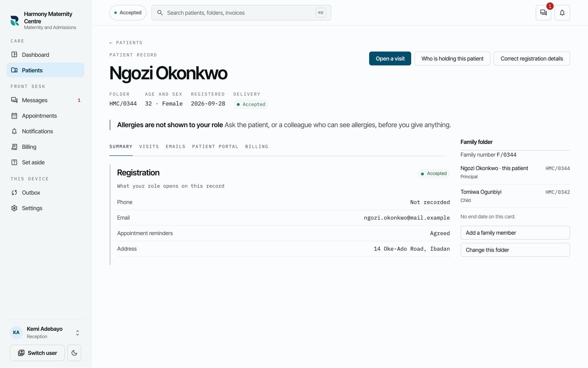Click the Accepted badge in Registration card

point(434,173)
